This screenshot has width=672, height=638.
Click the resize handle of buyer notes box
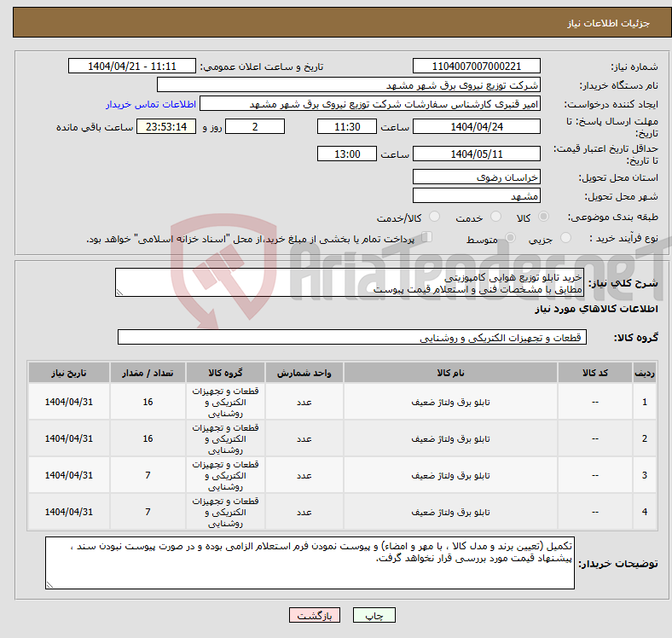pos(49,585)
